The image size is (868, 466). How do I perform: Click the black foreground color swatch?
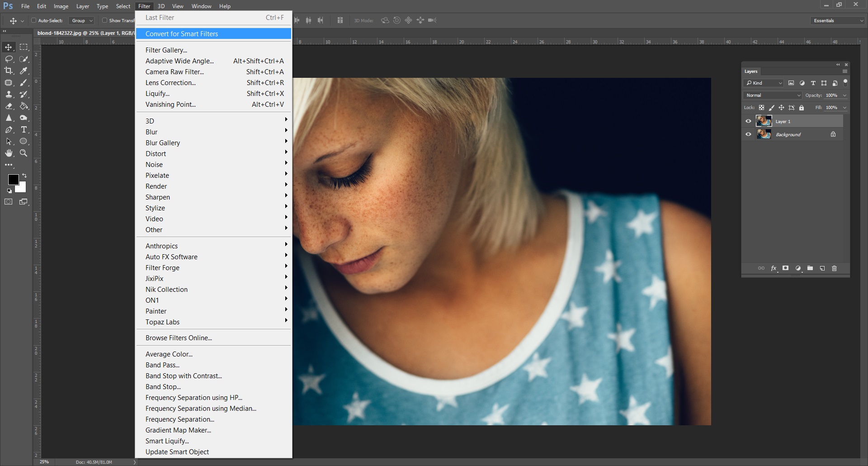coord(13,179)
